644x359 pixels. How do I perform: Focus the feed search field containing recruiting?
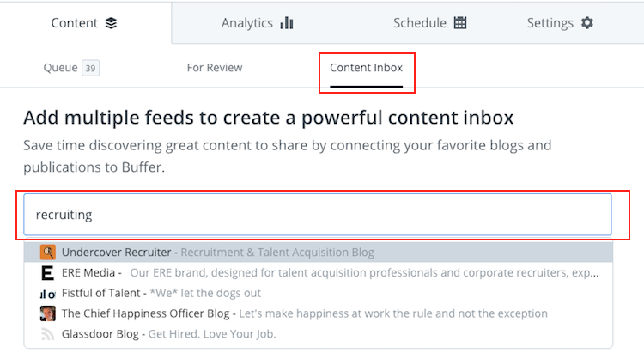click(x=318, y=215)
